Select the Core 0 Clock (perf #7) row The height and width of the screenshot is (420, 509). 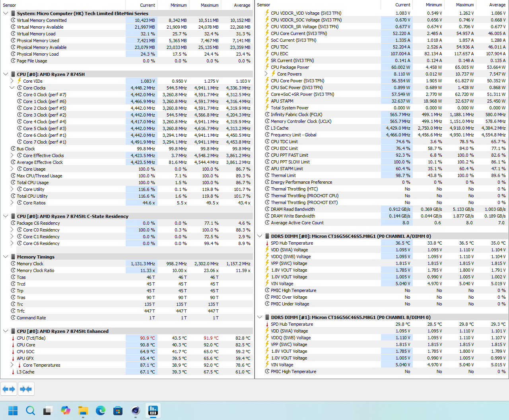(126, 95)
